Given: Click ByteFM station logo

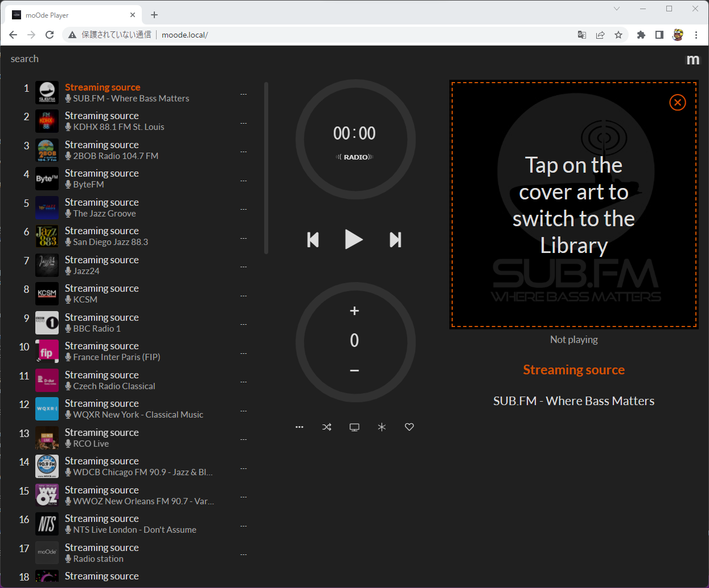Looking at the screenshot, I should [x=47, y=179].
